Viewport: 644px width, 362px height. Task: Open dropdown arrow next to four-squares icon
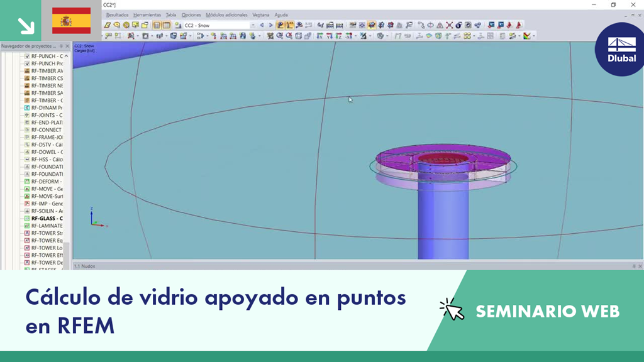(474, 36)
